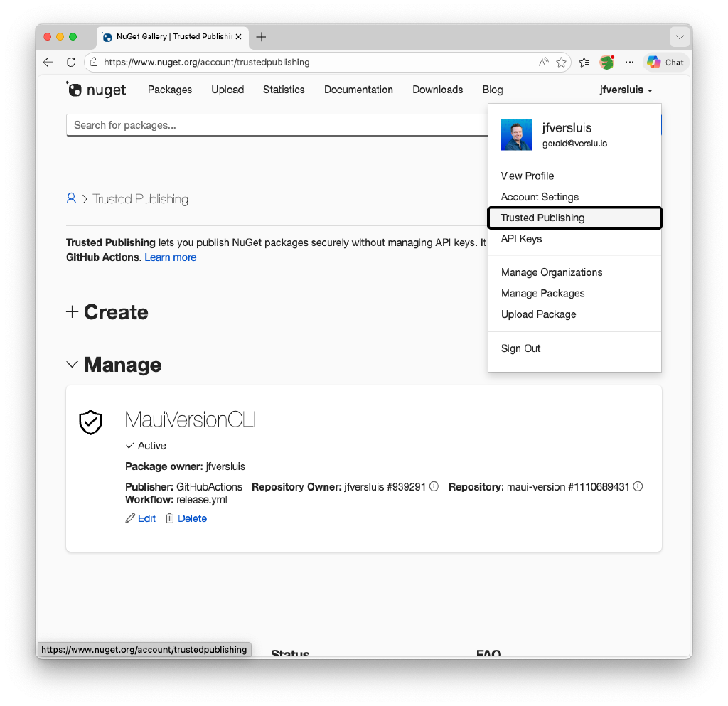Reload the page with refresh icon
Image resolution: width=728 pixels, height=706 pixels.
point(71,63)
